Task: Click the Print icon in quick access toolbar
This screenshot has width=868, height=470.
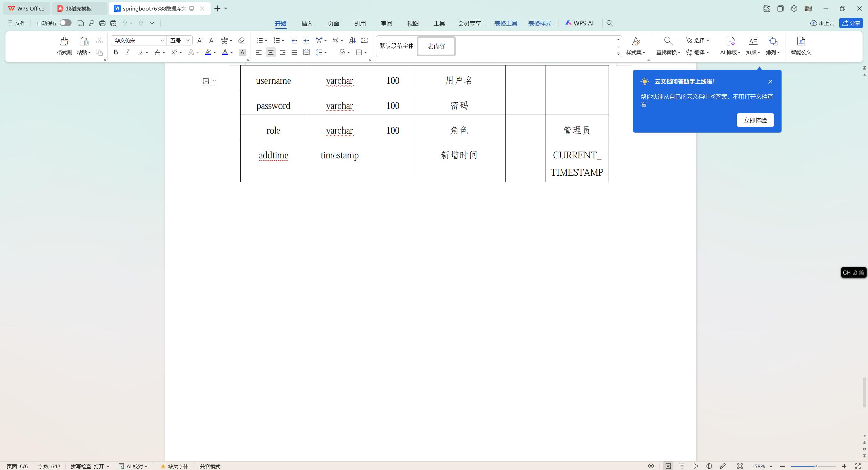Action: 102,23
